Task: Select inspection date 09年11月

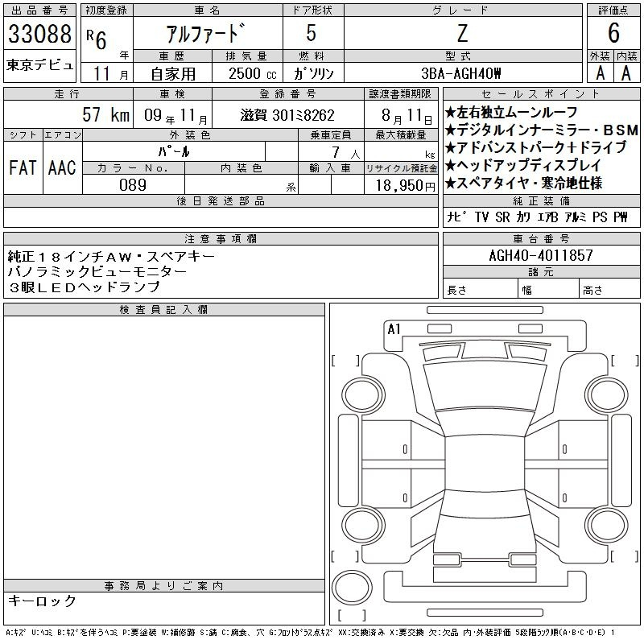Action: pos(175,115)
